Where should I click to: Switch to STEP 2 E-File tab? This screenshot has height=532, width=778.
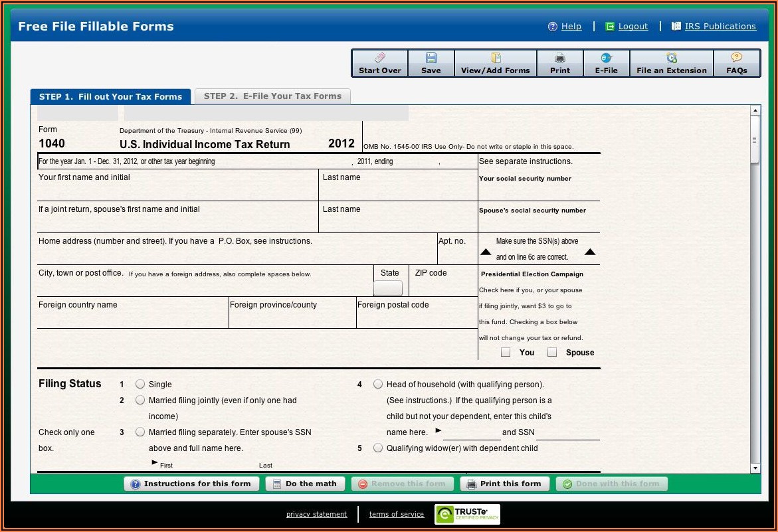coord(272,96)
